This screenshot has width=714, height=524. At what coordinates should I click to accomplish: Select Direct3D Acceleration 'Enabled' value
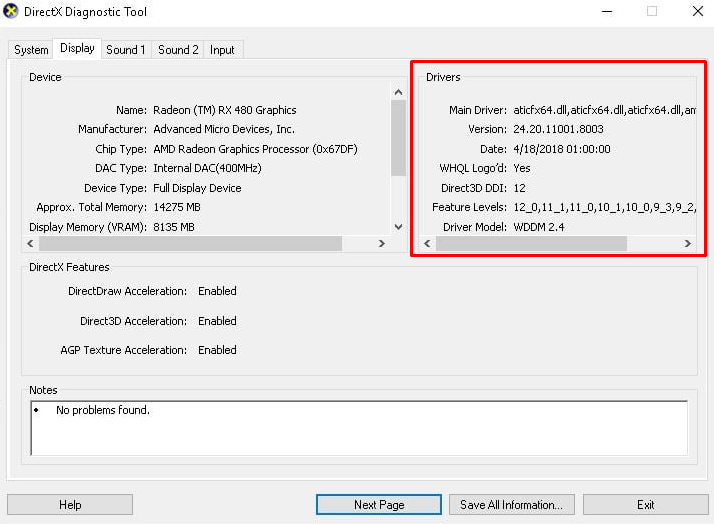pos(217,321)
